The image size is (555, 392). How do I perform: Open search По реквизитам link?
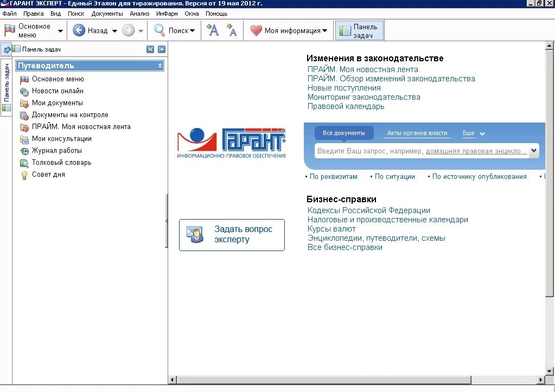point(334,177)
